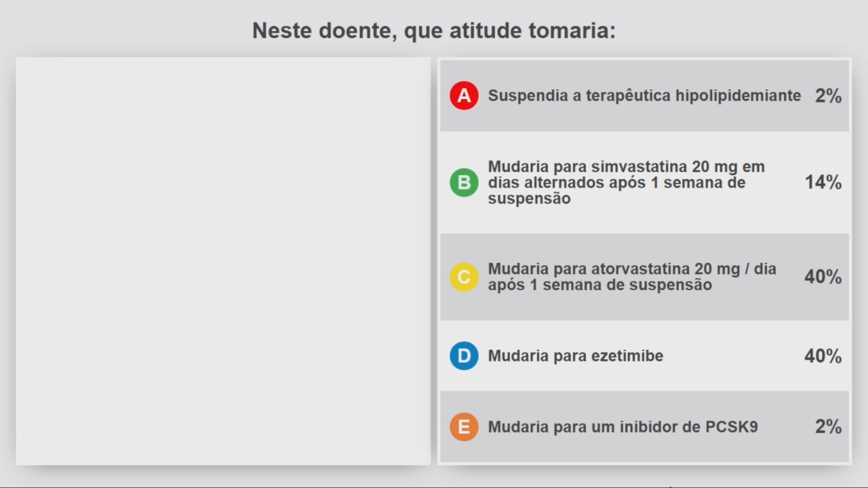Click the yellow C circle icon
This screenshot has height=488, width=868.
[x=464, y=277]
